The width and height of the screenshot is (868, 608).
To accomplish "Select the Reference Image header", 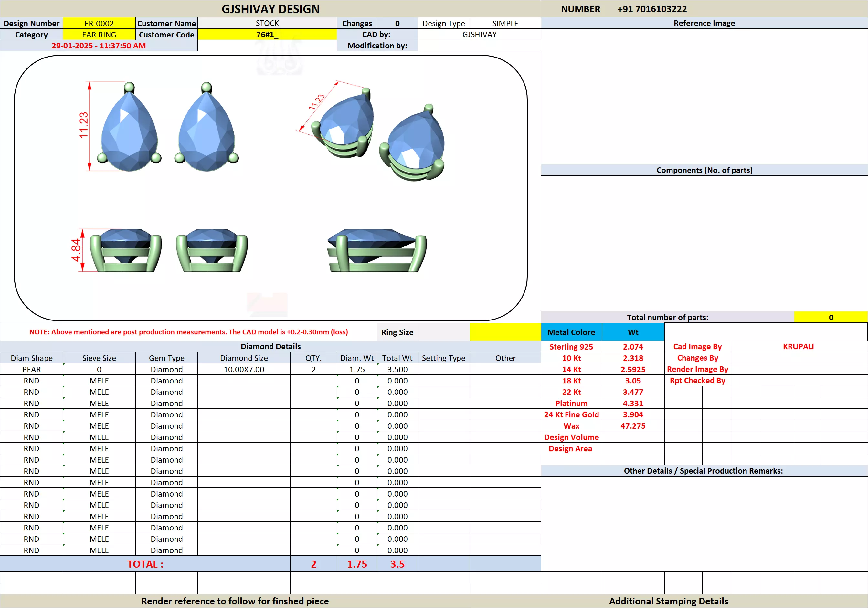I will point(704,23).
